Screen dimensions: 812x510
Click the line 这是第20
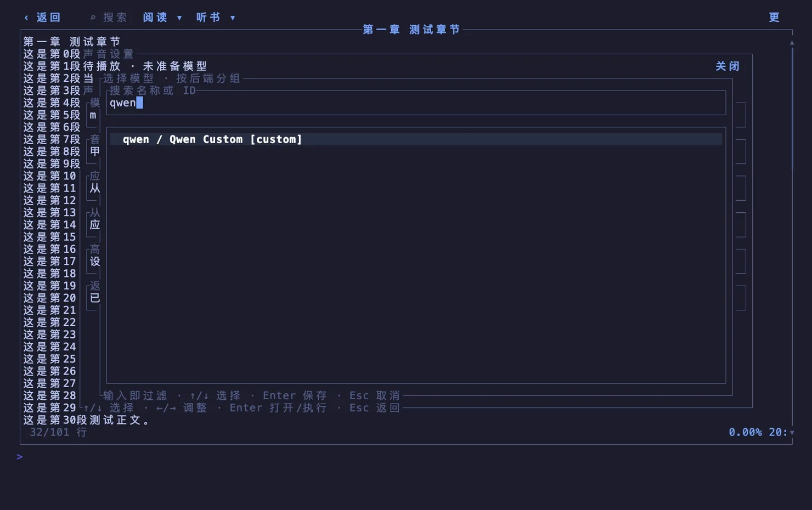click(x=50, y=298)
